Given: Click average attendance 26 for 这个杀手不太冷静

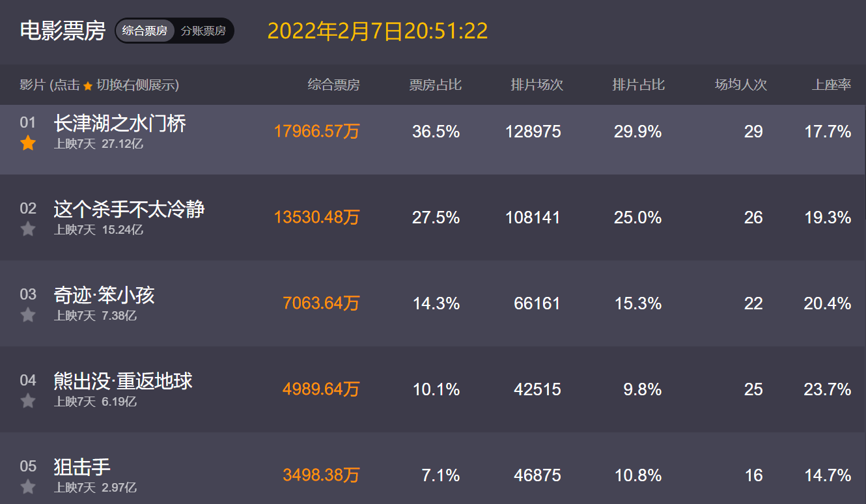Looking at the screenshot, I should click(x=753, y=217).
